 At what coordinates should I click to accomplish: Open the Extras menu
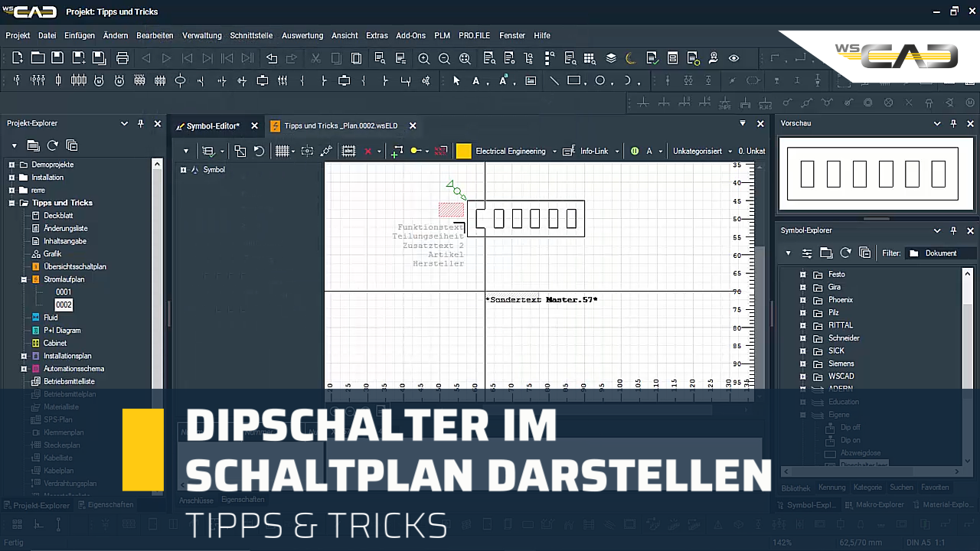pos(377,35)
